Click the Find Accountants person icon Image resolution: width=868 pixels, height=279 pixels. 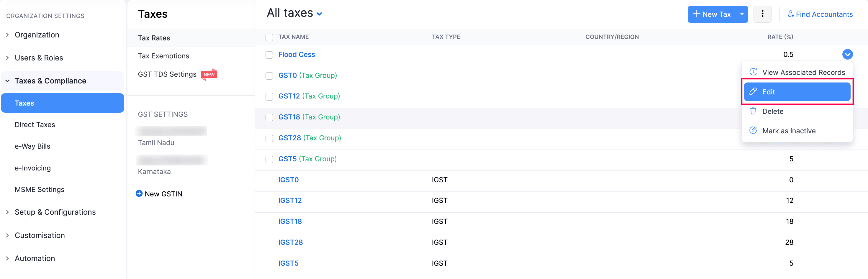coord(790,14)
